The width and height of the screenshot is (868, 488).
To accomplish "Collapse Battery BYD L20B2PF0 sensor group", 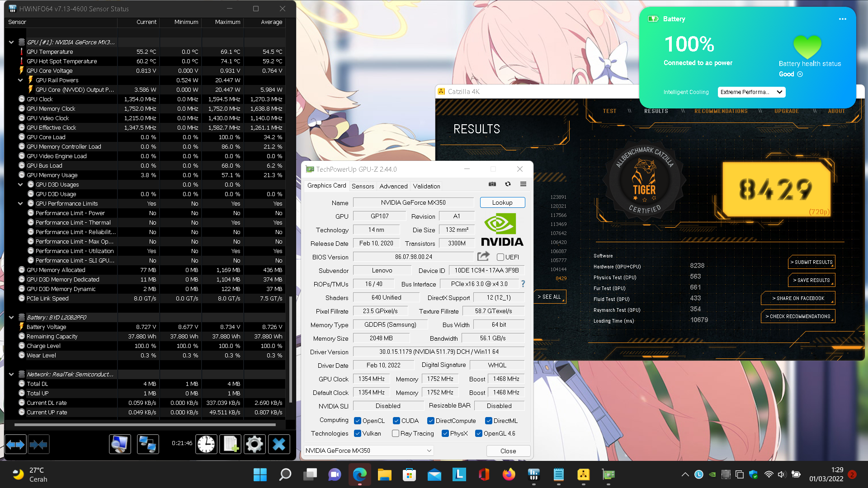I will 11,317.
